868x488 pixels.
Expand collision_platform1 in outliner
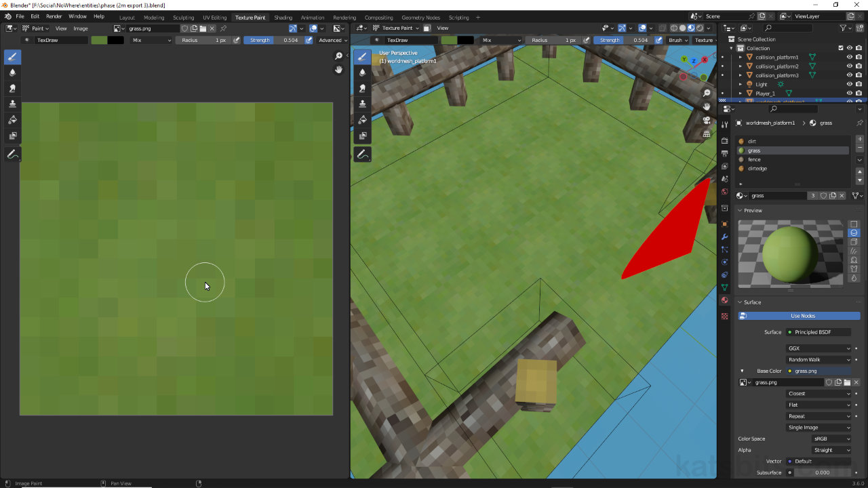click(x=741, y=58)
